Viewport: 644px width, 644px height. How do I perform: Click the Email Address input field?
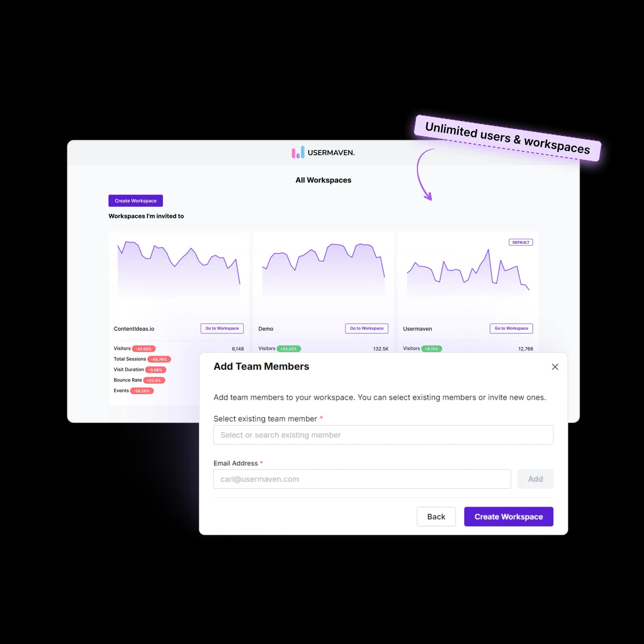(362, 479)
